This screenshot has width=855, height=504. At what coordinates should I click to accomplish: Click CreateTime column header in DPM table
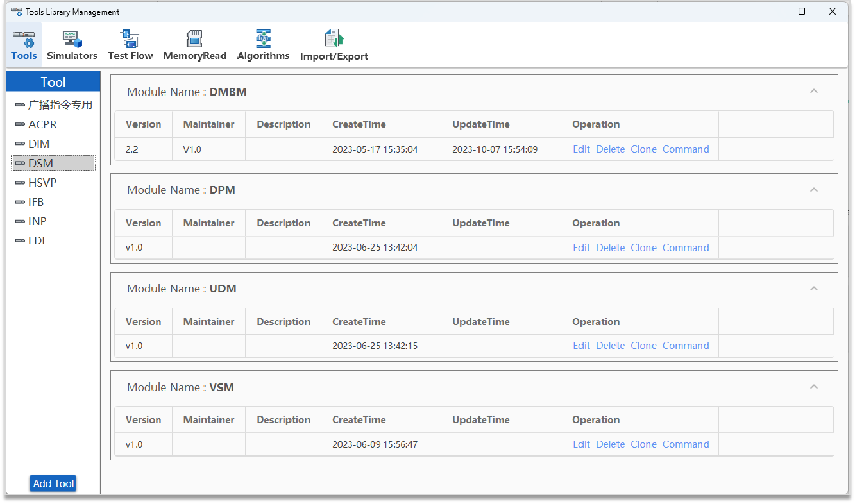(x=381, y=223)
